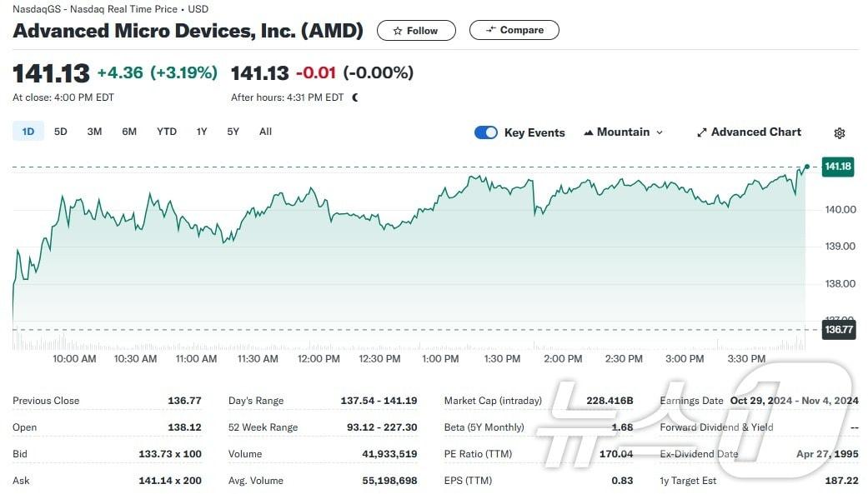Expand the chevron next to Mountain
This screenshot has height=494, width=868.
[x=659, y=132]
